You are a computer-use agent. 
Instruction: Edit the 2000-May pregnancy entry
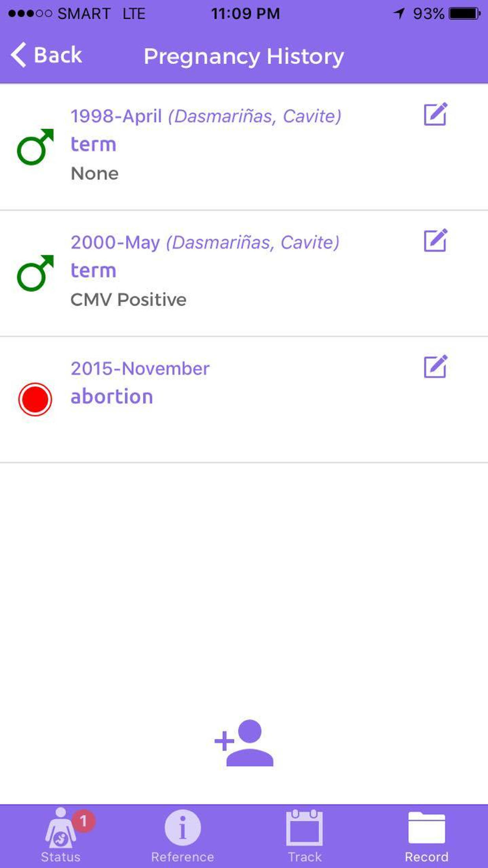[x=435, y=241]
